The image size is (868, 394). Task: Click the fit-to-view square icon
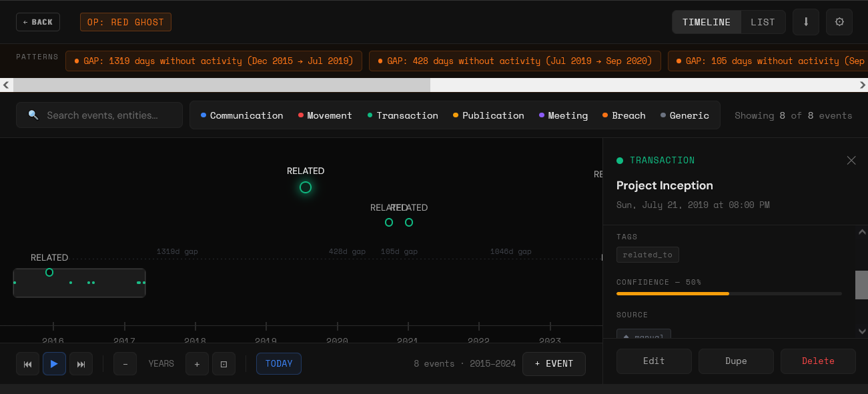pos(224,364)
